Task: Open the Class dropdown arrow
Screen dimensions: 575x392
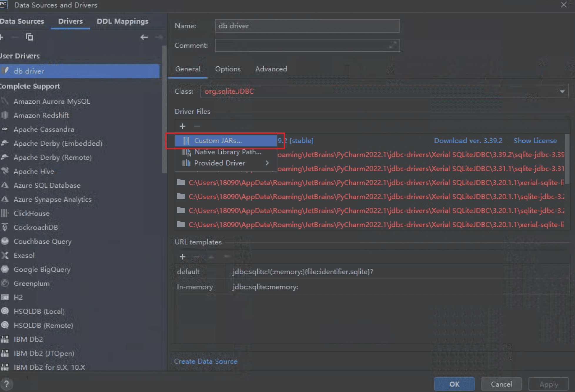Action: (562, 91)
